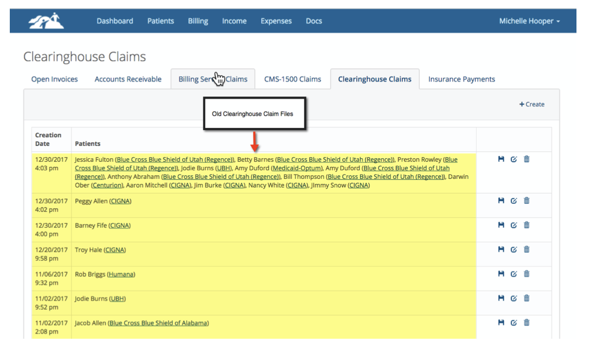This screenshot has width=594, height=364.
Task: Edit Rob Briggs's claim record
Action: pyautogui.click(x=514, y=274)
